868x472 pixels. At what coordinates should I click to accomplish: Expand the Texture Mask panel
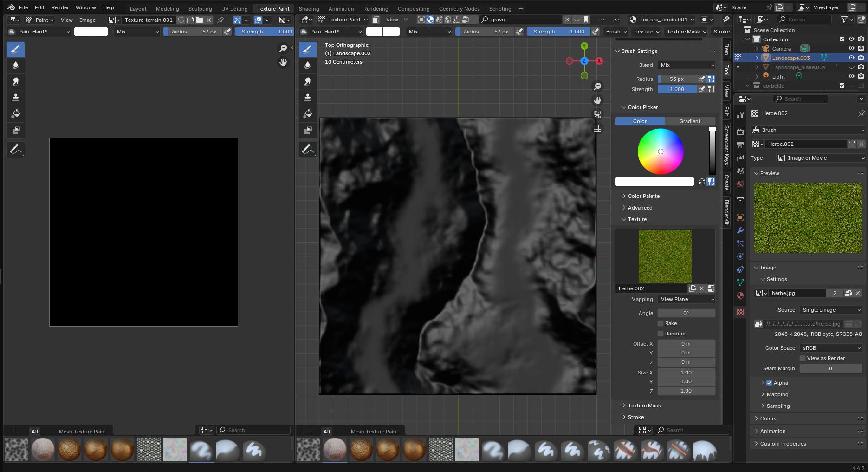coord(644,406)
